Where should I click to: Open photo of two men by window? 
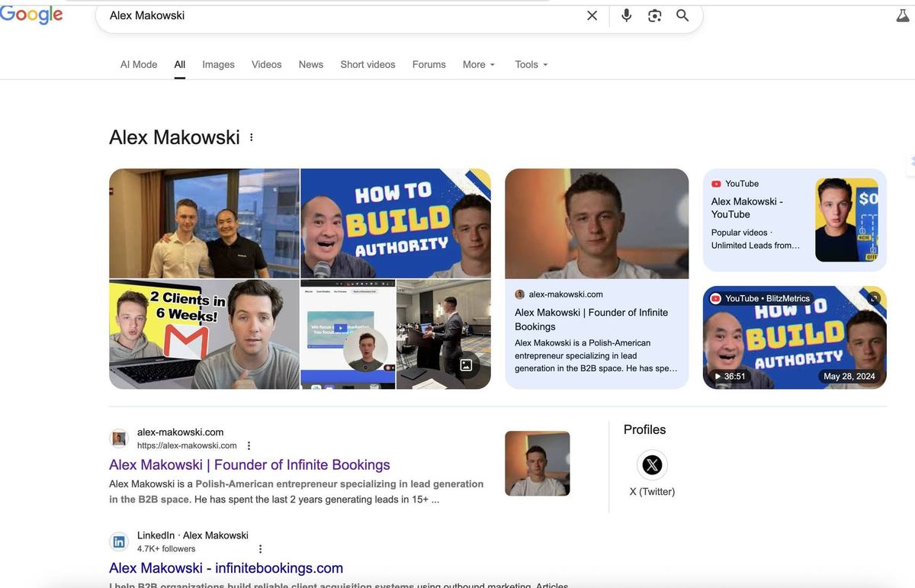(204, 223)
